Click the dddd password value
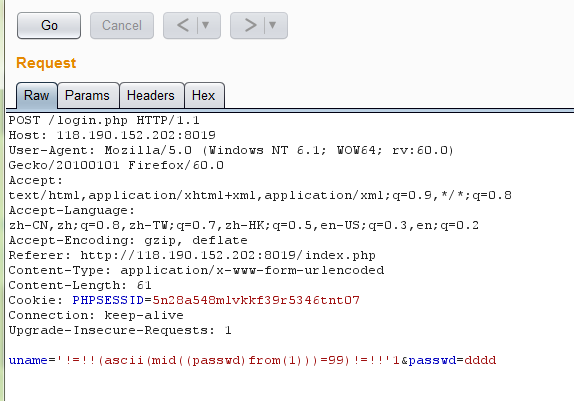 coord(480,360)
